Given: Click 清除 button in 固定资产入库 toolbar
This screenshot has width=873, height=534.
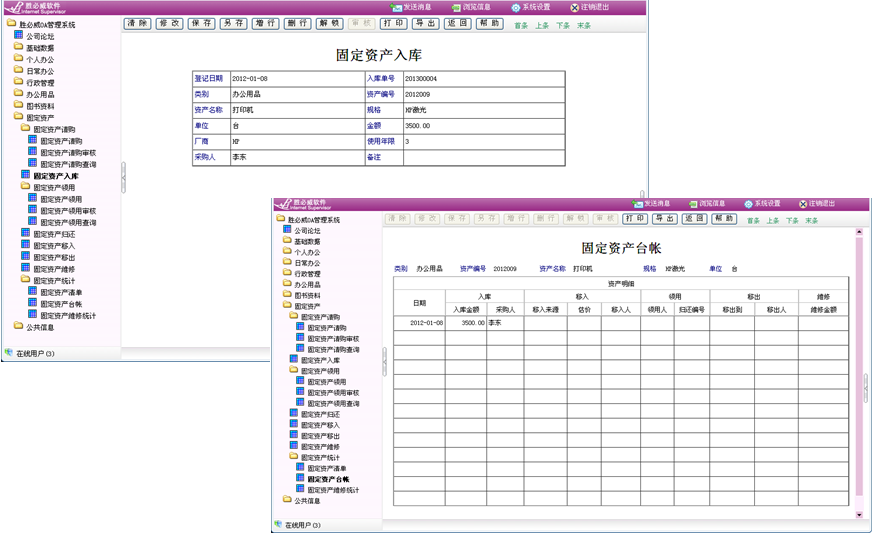Looking at the screenshot, I should [x=137, y=23].
